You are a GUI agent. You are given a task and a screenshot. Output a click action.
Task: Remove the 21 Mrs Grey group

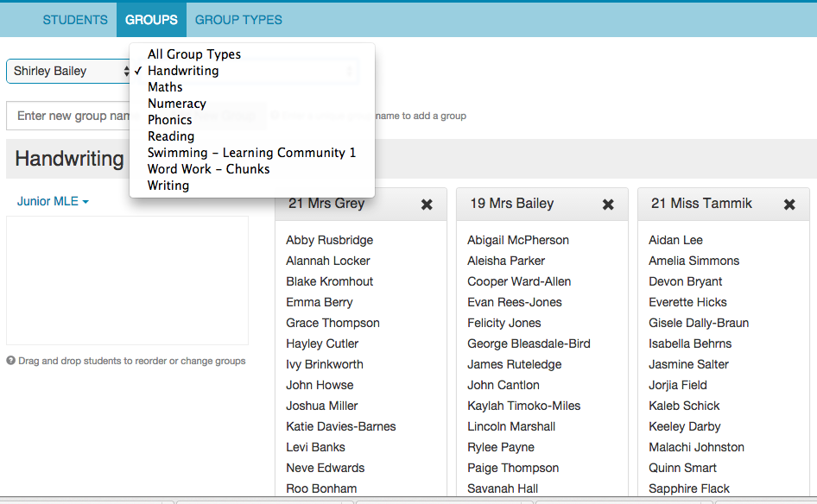427,205
